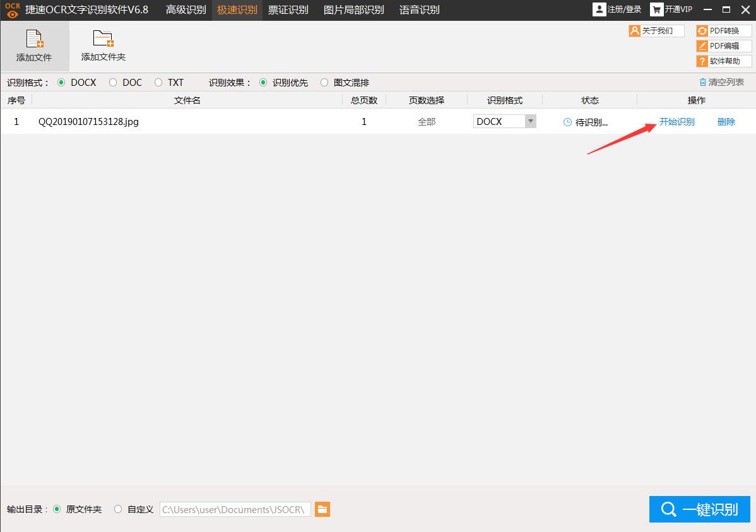This screenshot has width=756, height=532.
Task: Click the 添加文件 (Add File) icon
Action: coord(35,40)
